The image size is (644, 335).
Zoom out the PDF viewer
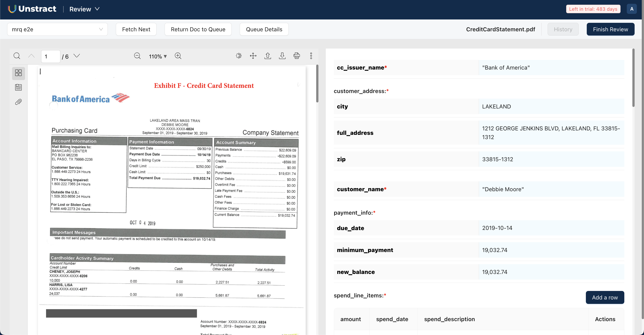click(137, 56)
